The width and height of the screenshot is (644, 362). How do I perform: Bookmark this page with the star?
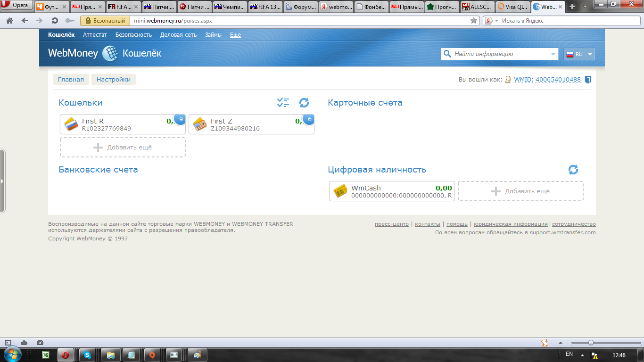(474, 21)
